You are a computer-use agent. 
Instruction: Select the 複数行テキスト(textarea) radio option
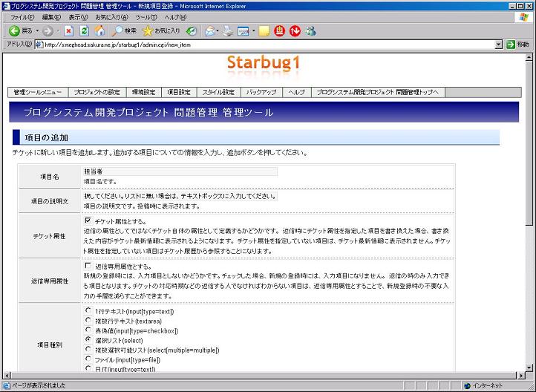tap(89, 321)
